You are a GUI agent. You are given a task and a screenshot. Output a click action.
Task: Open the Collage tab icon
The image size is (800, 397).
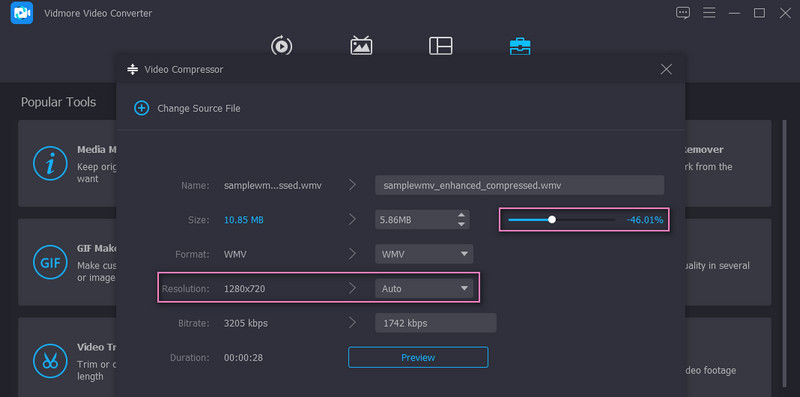coord(440,45)
